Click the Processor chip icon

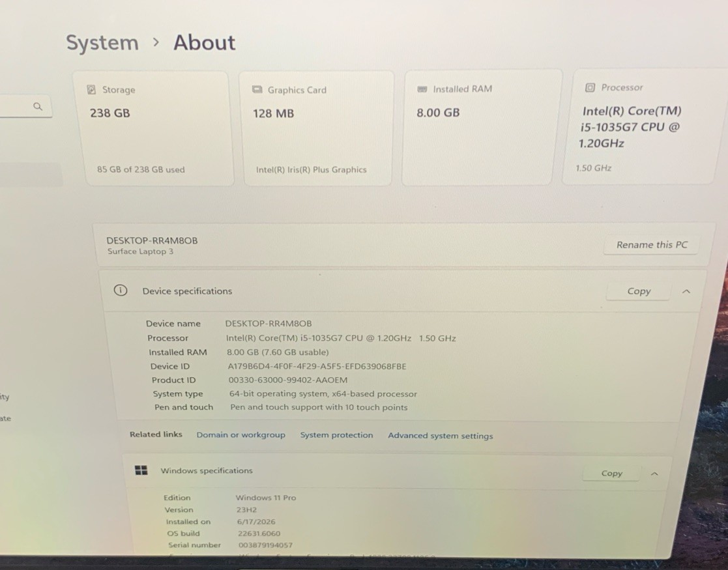pyautogui.click(x=590, y=87)
